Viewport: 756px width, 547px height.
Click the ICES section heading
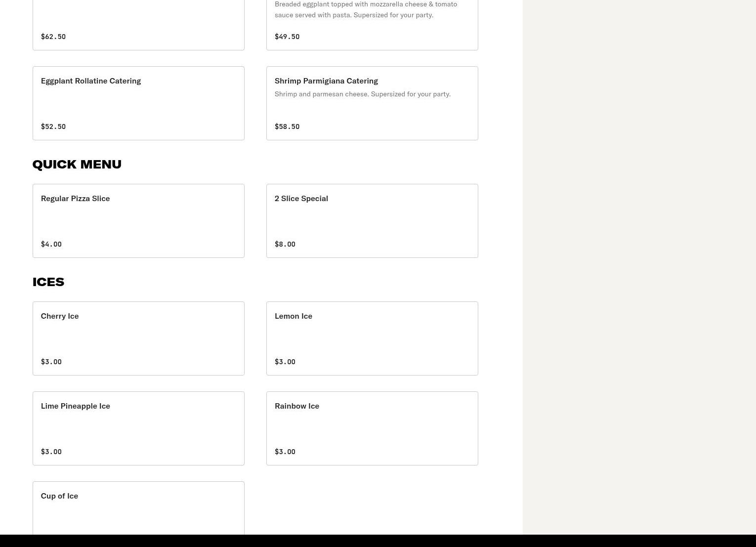point(48,282)
